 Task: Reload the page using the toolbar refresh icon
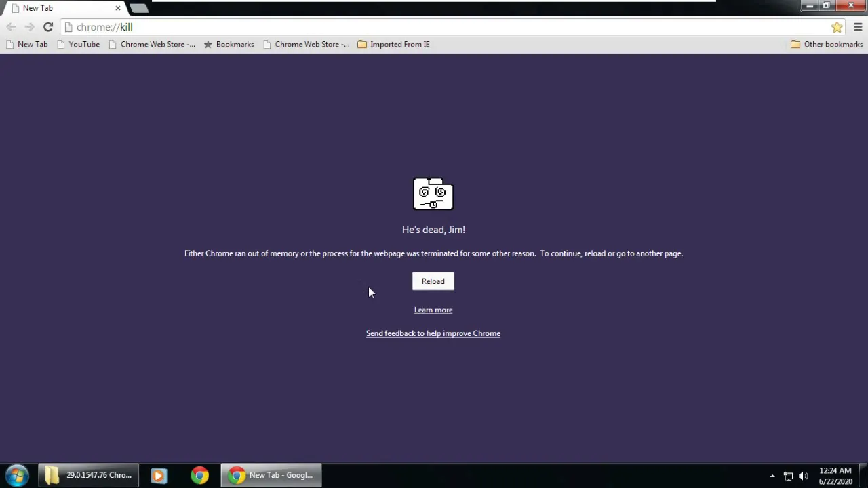click(x=48, y=27)
